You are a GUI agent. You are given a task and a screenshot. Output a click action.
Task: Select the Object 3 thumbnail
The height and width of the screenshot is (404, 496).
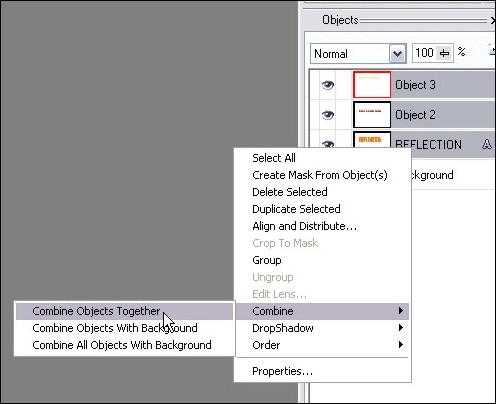coord(372,85)
